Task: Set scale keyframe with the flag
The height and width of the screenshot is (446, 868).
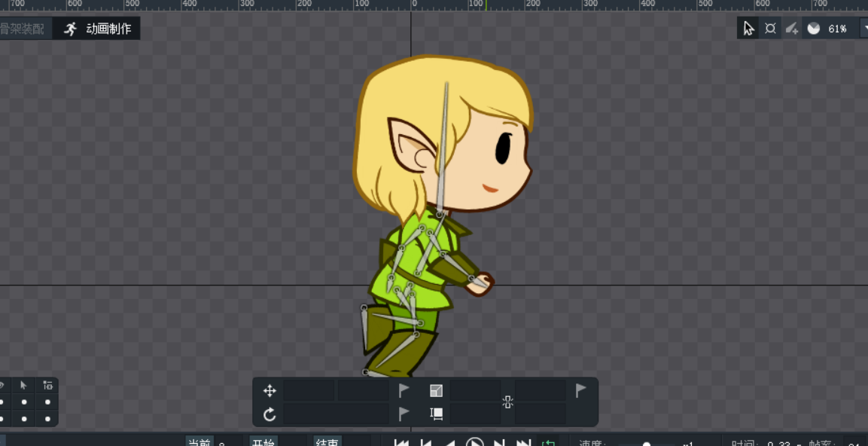Action: tap(581, 391)
